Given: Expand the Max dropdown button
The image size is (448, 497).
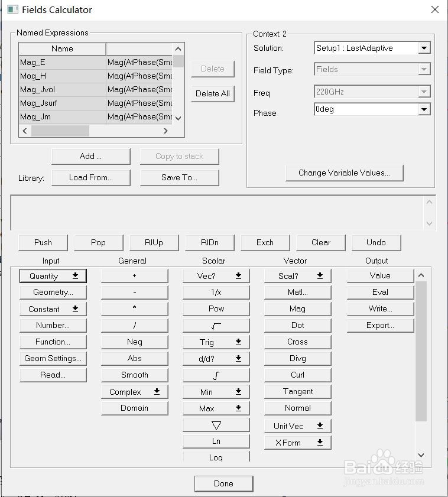Looking at the screenshot, I should point(216,408).
